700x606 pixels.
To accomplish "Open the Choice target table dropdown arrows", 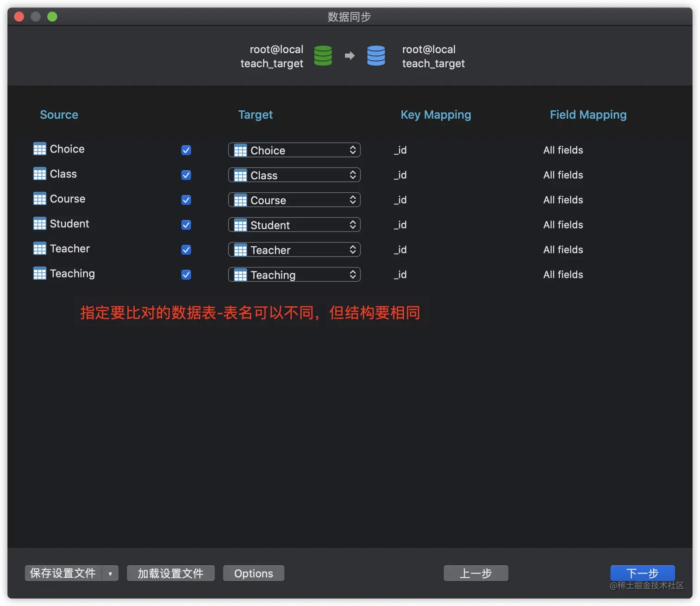I will pyautogui.click(x=353, y=150).
